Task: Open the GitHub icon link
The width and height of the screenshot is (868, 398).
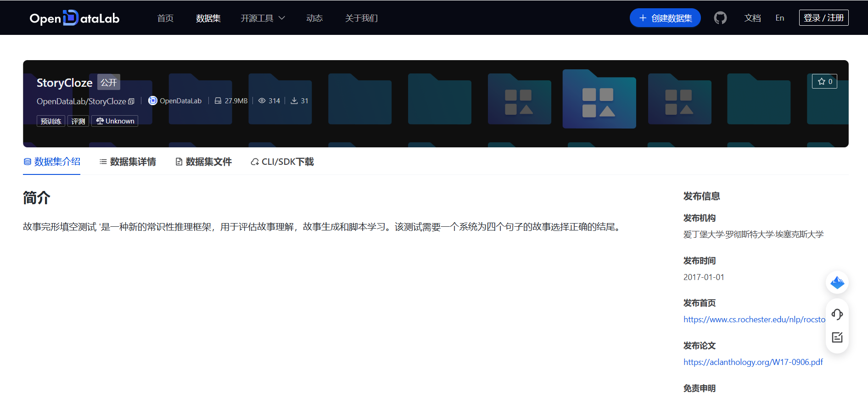Action: 720,18
